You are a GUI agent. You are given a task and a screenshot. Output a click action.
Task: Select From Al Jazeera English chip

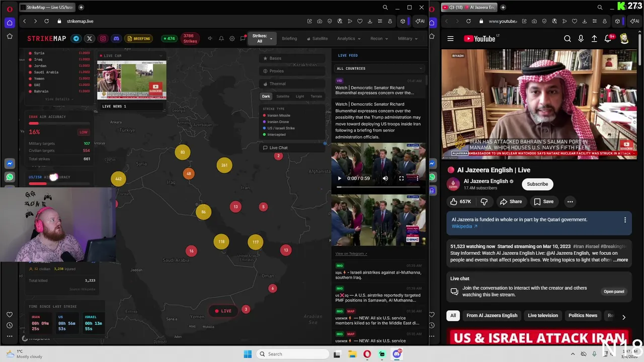point(492,316)
